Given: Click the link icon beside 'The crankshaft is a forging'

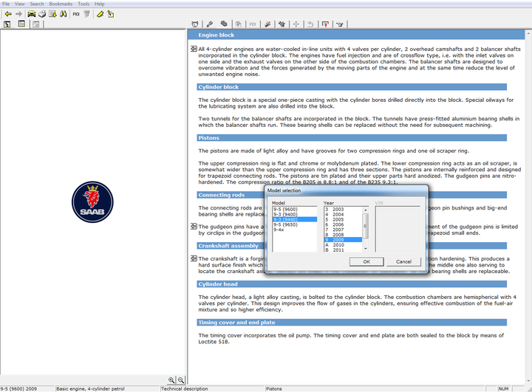Looking at the screenshot, I should pyautogui.click(x=194, y=258).
